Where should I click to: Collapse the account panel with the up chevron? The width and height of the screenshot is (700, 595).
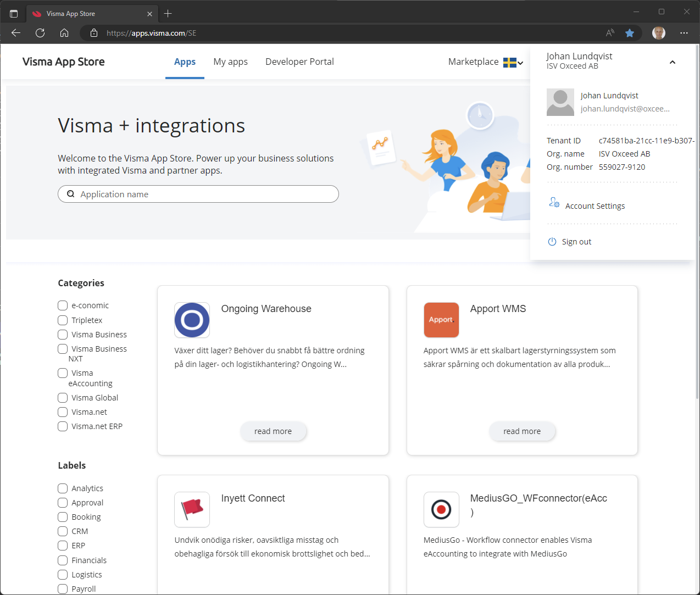673,62
